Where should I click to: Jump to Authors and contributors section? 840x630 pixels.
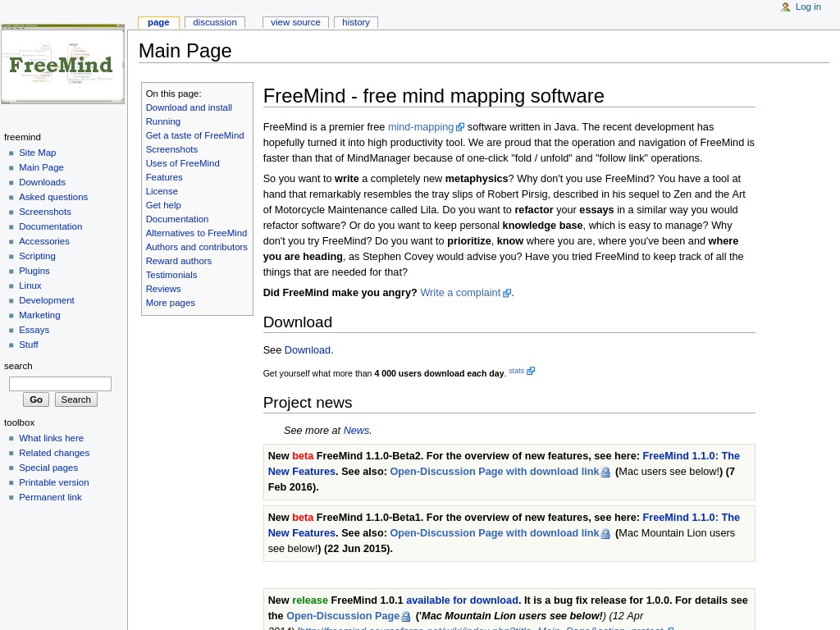point(197,247)
